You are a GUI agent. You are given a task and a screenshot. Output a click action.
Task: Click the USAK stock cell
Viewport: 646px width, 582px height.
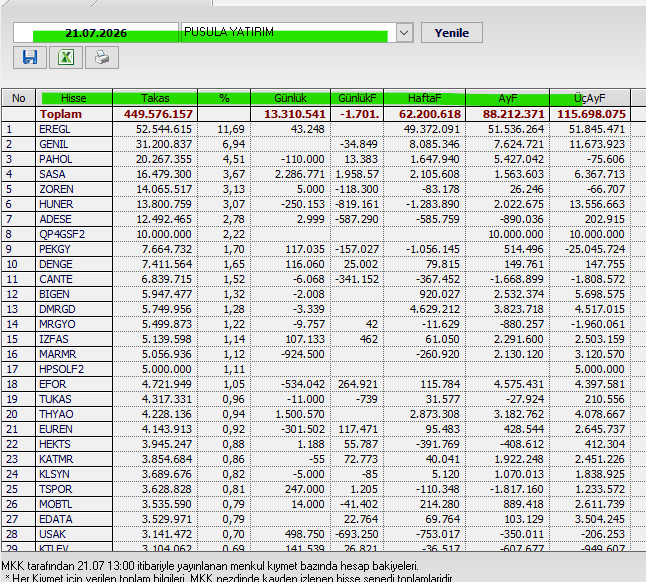pyautogui.click(x=74, y=534)
